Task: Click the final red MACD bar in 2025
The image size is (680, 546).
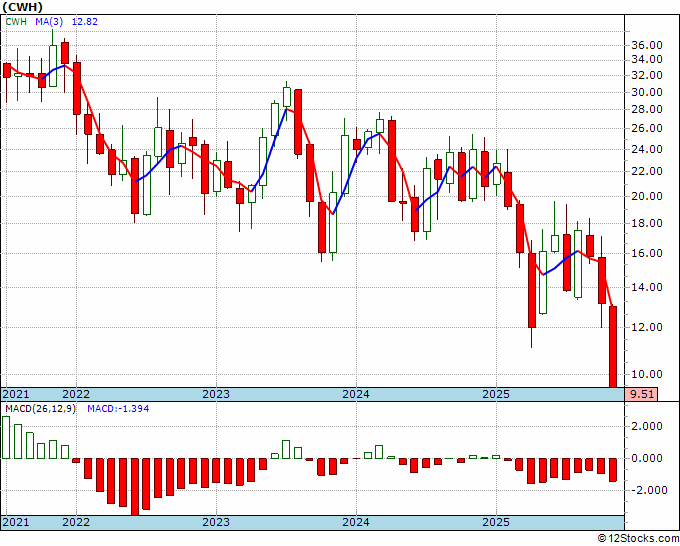Action: 613,470
